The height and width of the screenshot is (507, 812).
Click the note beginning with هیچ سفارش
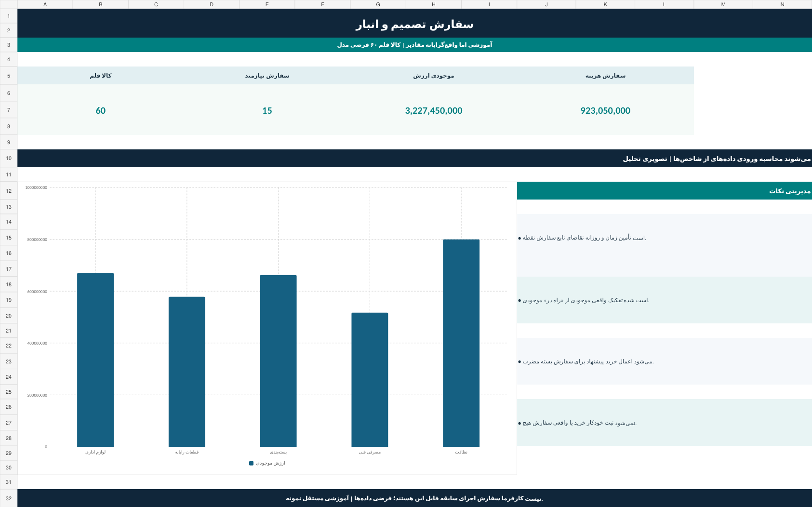(665, 423)
